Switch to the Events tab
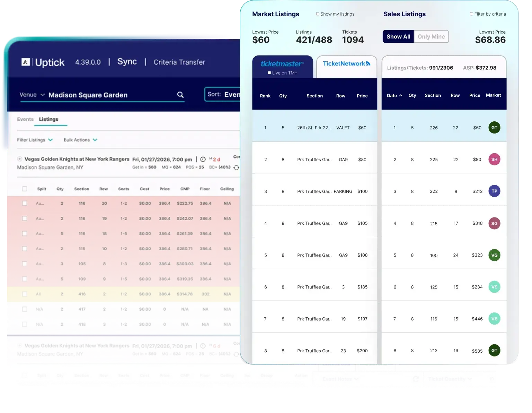532x413 pixels. coord(25,119)
